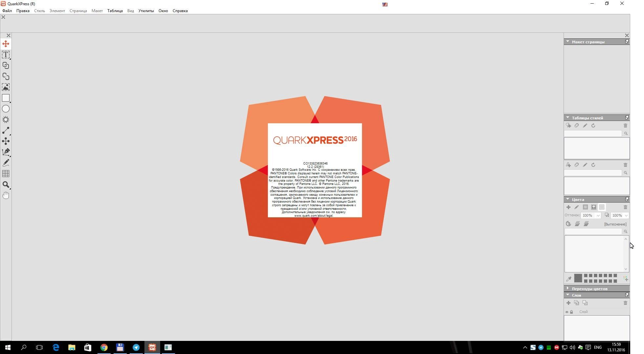
Task: Pick color with the eyedropper tool
Action: coord(569,279)
